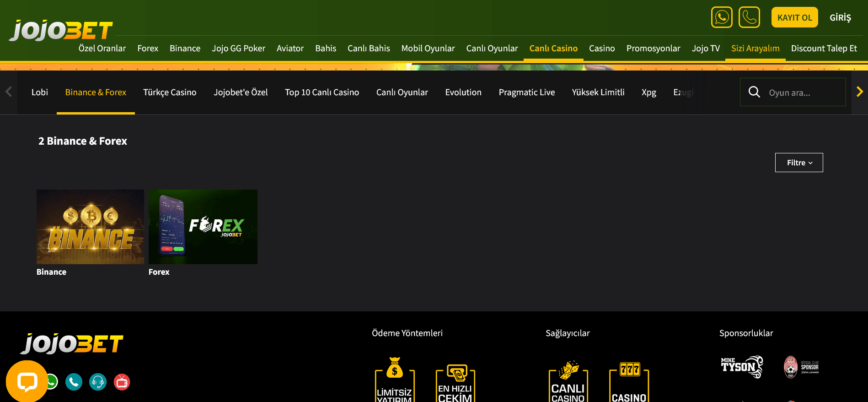The image size is (868, 402).
Task: Click Sizi Arayalım link
Action: tap(755, 48)
